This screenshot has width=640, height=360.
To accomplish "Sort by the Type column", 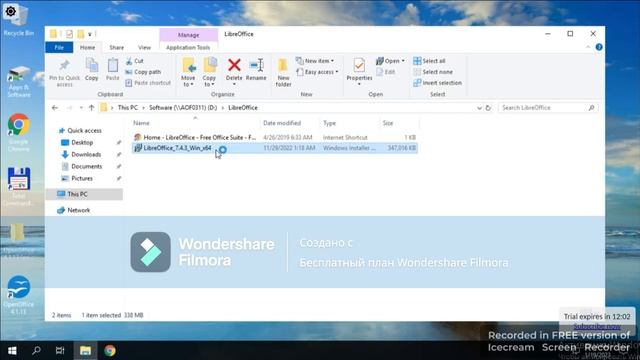I will (x=329, y=123).
